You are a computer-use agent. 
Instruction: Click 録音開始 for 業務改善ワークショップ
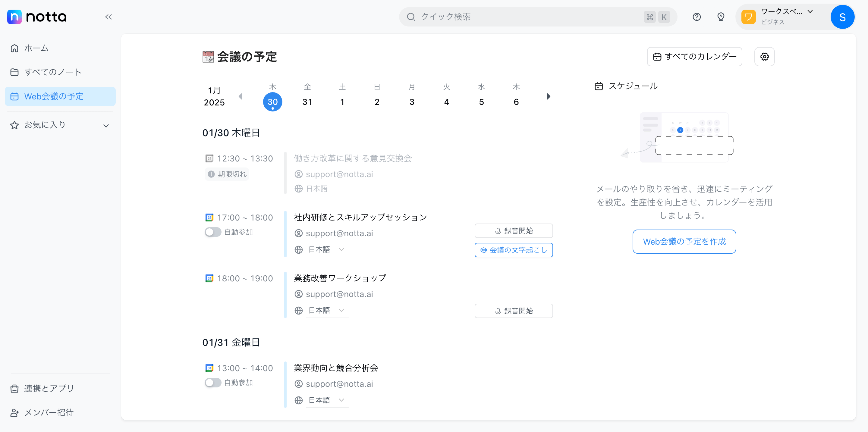point(514,311)
